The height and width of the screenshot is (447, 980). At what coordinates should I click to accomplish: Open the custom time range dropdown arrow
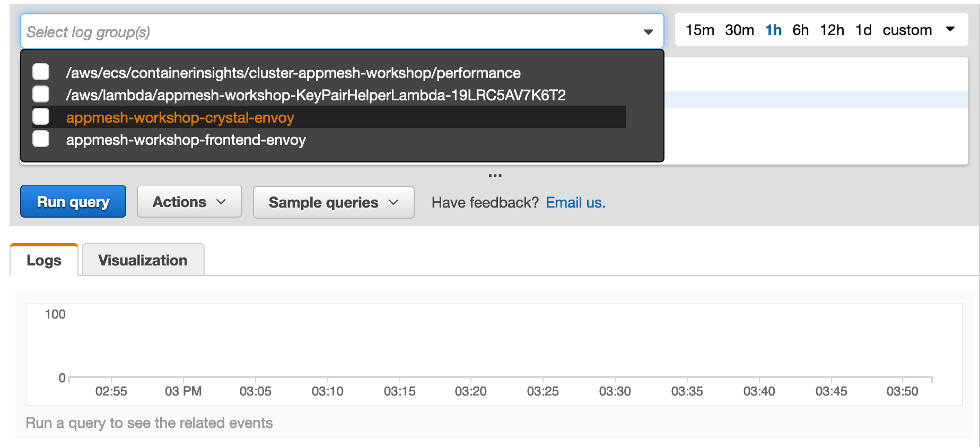pos(950,30)
